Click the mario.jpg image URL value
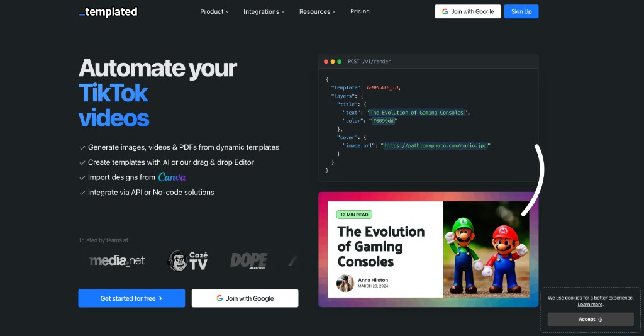Image resolution: width=644 pixels, height=336 pixels. coord(435,145)
